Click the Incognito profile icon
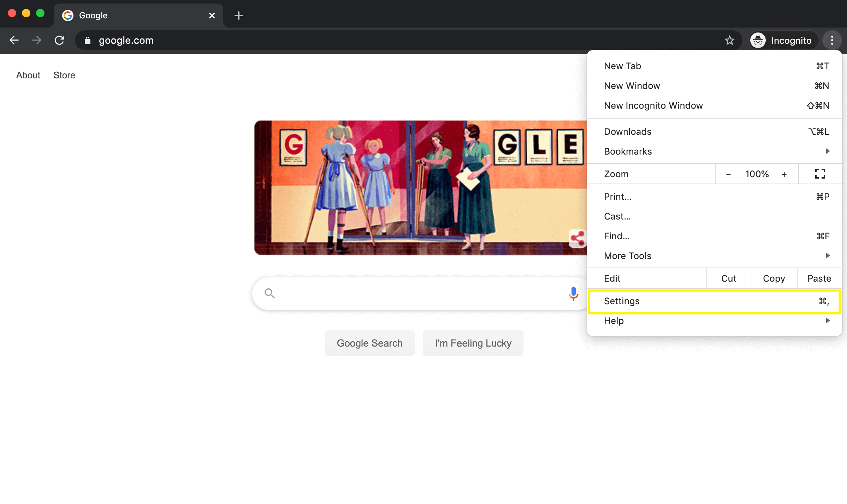The image size is (847, 504). point(757,40)
